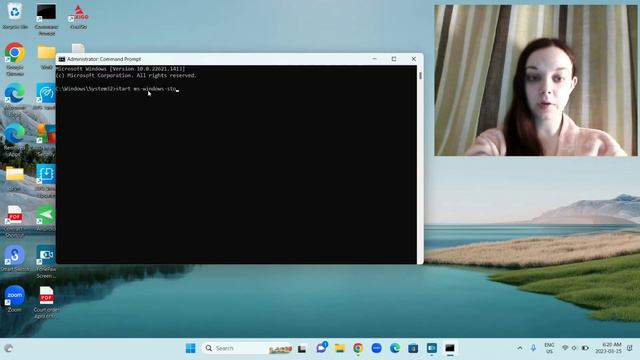
Task: Click the Command Prompt title bar icon
Action: click(62, 59)
